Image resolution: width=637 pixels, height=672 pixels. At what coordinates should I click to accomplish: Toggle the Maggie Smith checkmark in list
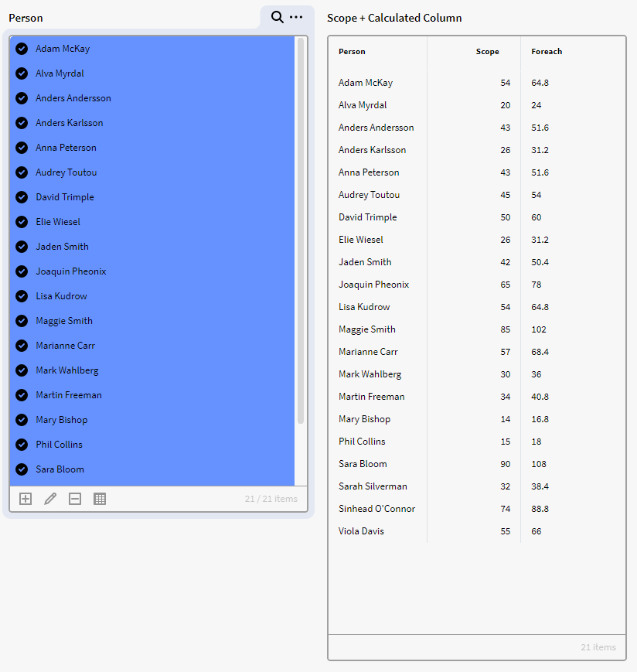click(x=22, y=321)
